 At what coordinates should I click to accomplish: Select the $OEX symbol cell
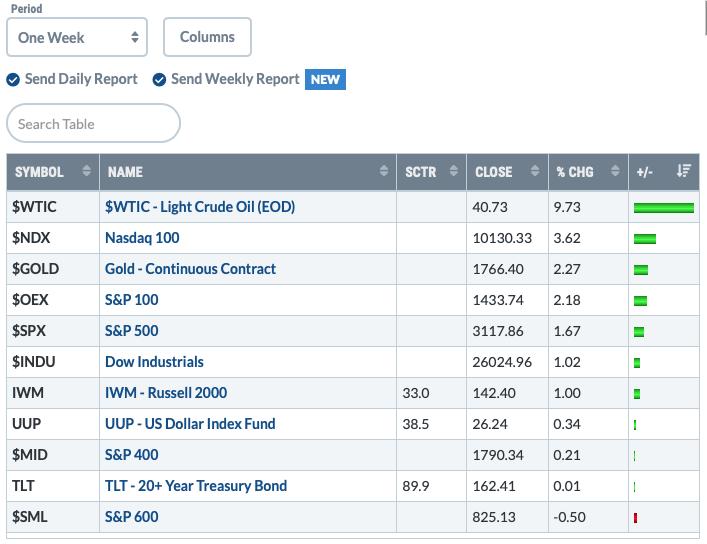point(53,300)
